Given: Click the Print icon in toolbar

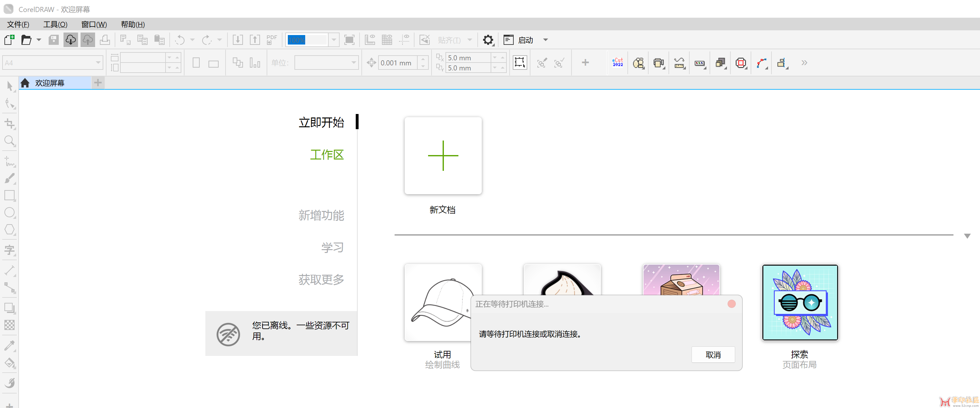Looking at the screenshot, I should [x=105, y=39].
